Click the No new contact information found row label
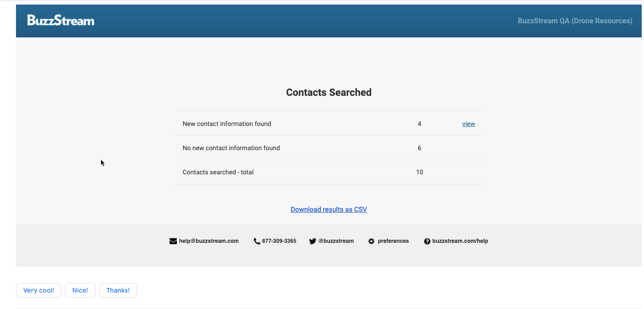644x309 pixels. pyautogui.click(x=231, y=148)
